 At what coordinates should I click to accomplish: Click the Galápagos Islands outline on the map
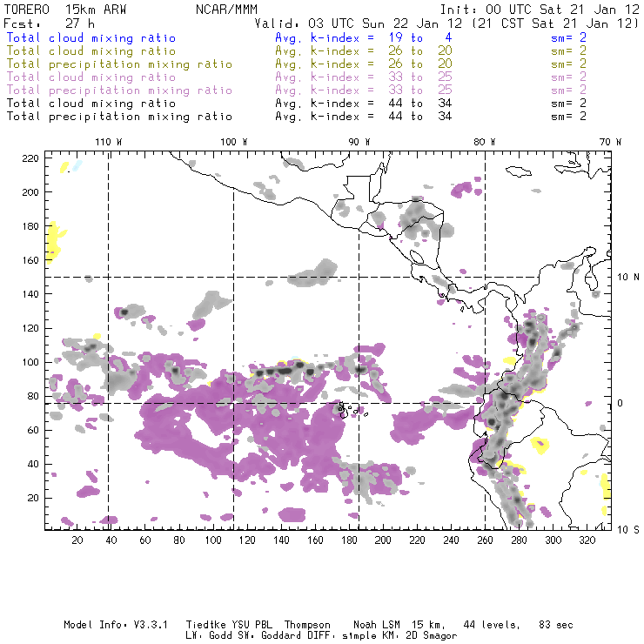[347, 408]
